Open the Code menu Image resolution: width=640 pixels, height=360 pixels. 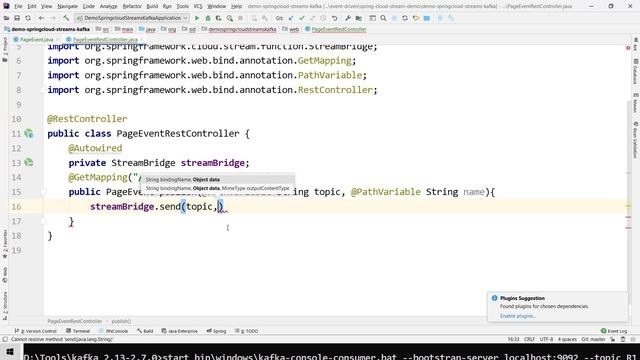point(89,7)
